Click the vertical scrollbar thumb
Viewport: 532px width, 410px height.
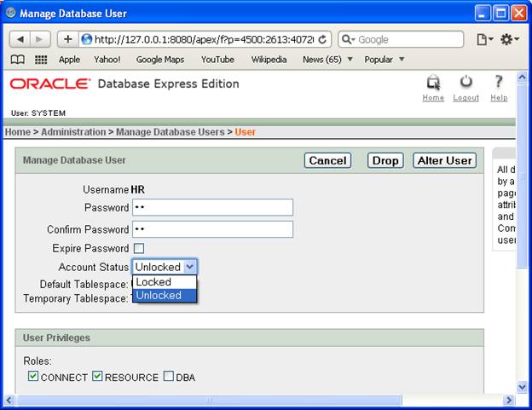(x=522, y=176)
